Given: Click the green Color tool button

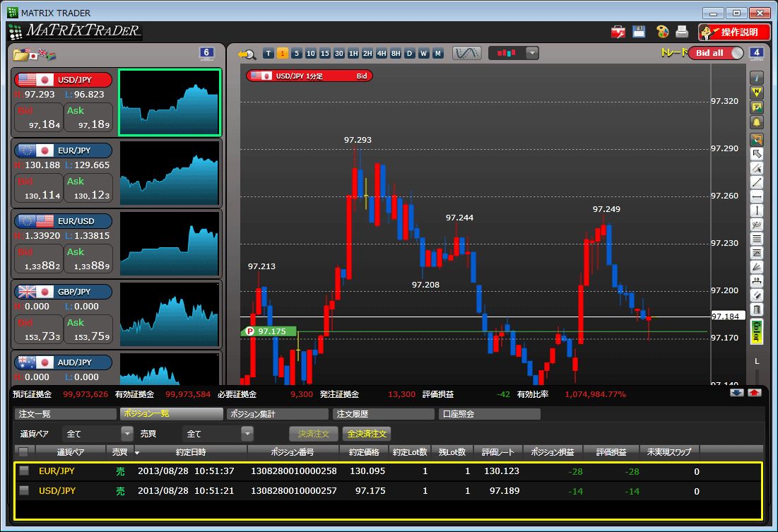Looking at the screenshot, I should pyautogui.click(x=756, y=332).
